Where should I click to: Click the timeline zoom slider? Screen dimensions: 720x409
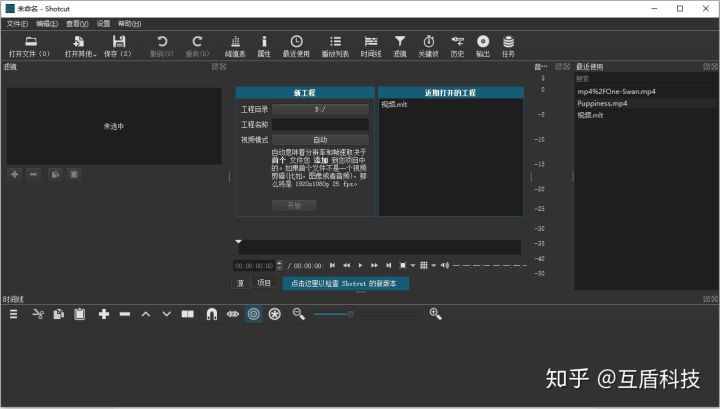[366, 314]
